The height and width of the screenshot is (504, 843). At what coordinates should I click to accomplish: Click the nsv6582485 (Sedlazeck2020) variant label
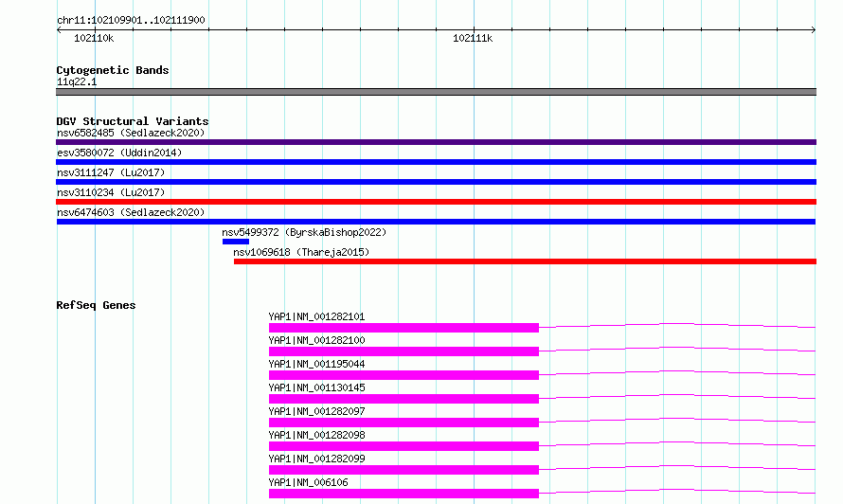[x=131, y=133]
